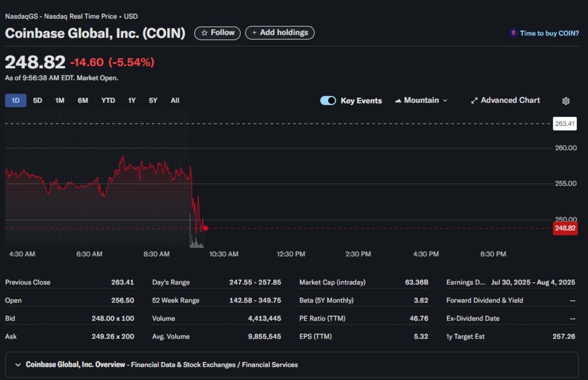Switch to the 5D chart range tab
588x380 pixels.
[37, 100]
